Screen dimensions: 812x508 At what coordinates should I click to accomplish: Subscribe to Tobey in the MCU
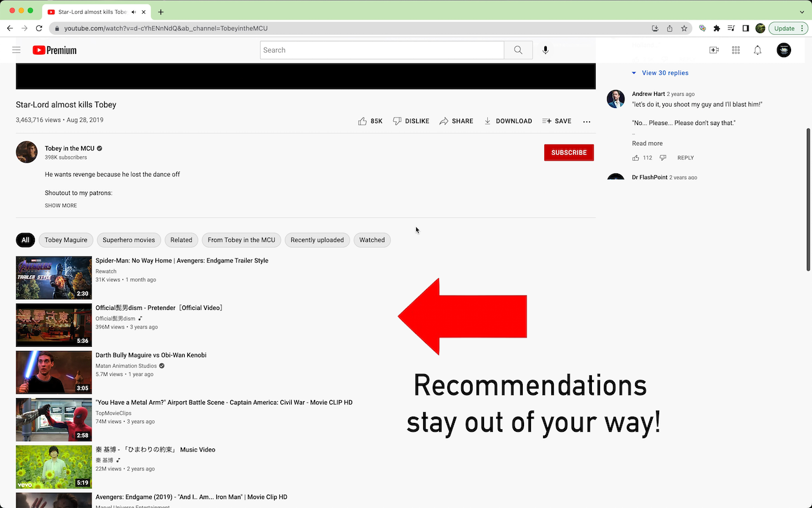(x=569, y=152)
